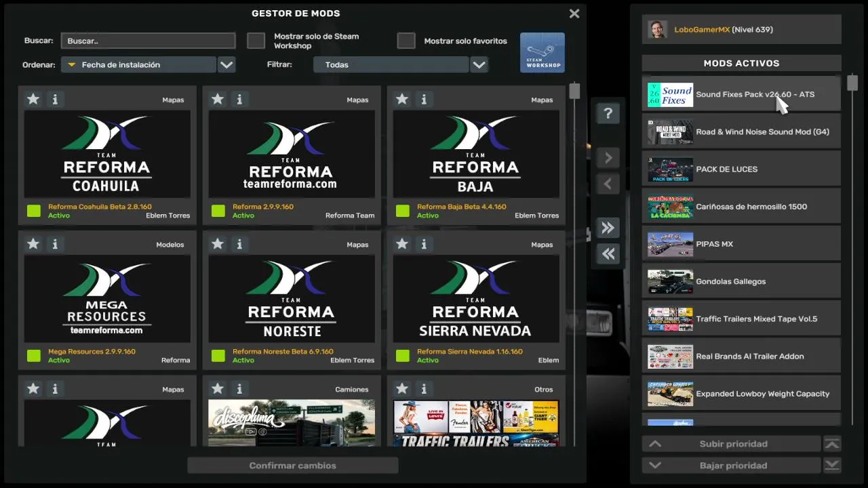Toggle active state of Reforma Baja Beta
Viewport: 868px width, 488px height.
coord(403,211)
